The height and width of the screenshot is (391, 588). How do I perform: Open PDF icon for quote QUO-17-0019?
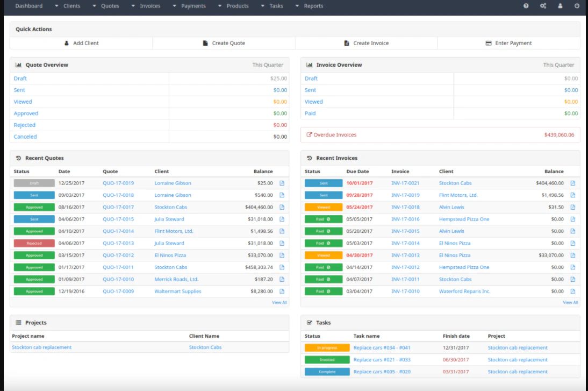point(282,183)
